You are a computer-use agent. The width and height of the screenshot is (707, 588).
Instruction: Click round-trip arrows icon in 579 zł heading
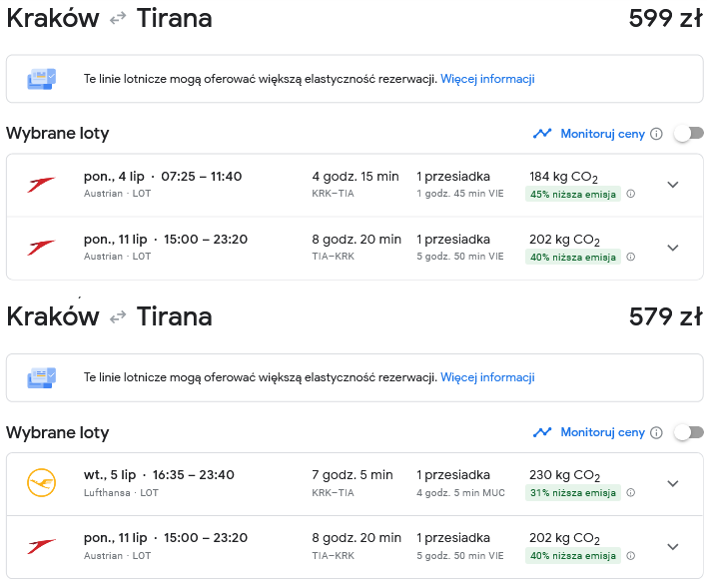click(118, 317)
